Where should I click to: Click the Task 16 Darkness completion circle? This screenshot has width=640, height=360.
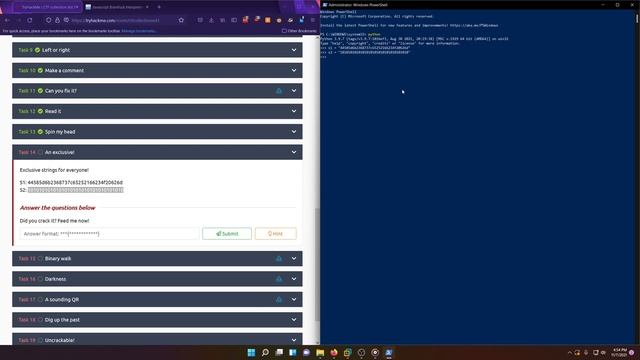[40, 279]
